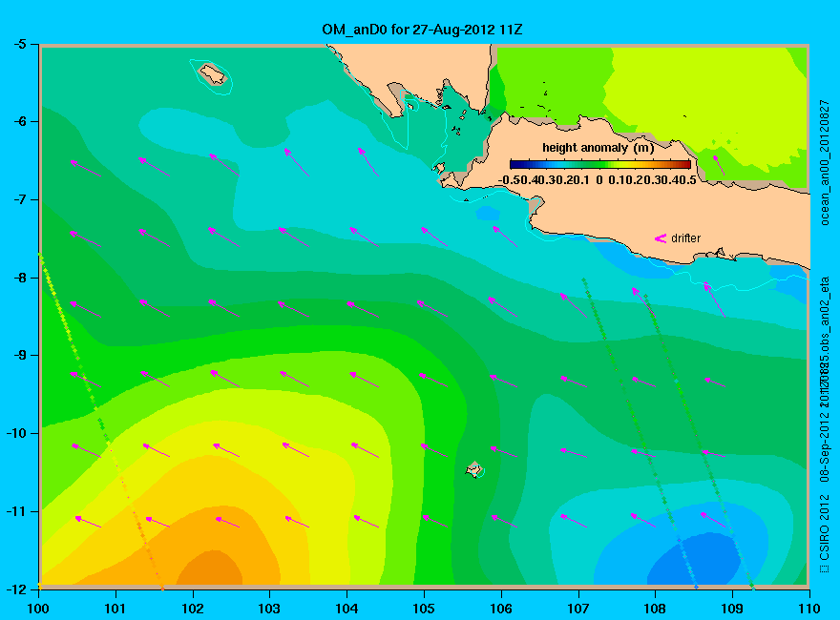Click the x-axis label 104
The height and width of the screenshot is (620, 840).
pyautogui.click(x=346, y=609)
